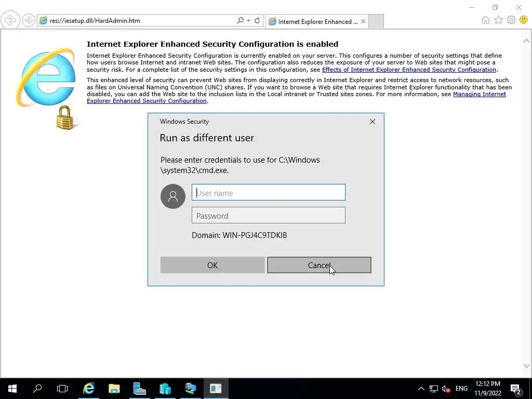Open File Explorer from taskbar

pos(114,389)
